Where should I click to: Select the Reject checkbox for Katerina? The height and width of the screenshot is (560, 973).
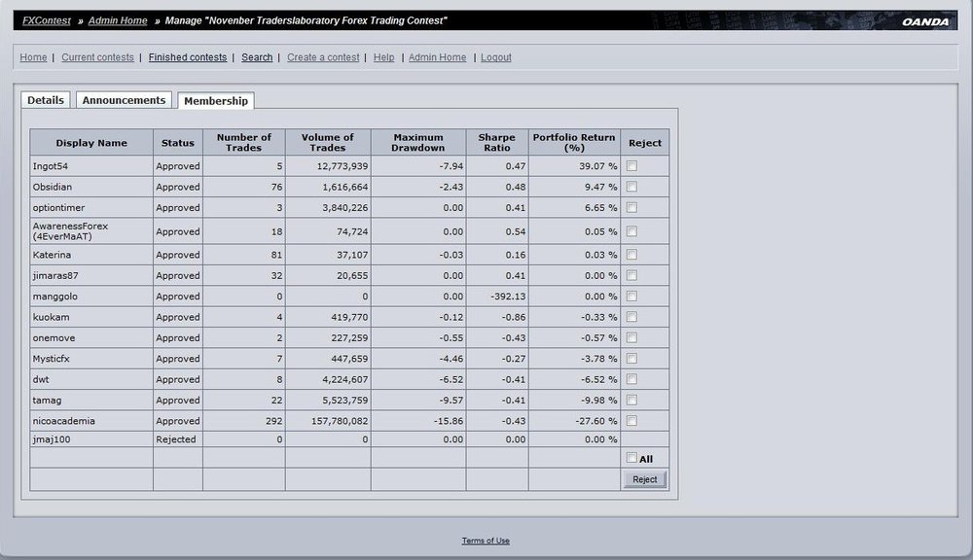click(x=631, y=255)
